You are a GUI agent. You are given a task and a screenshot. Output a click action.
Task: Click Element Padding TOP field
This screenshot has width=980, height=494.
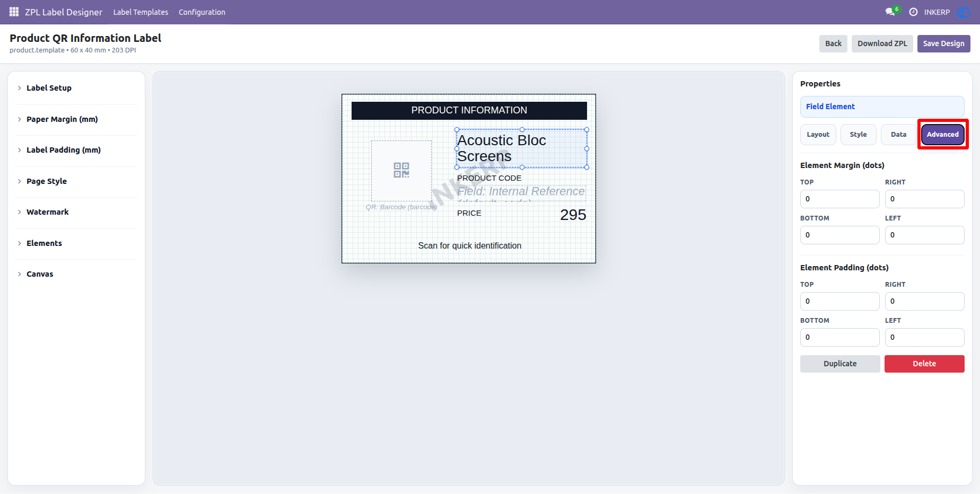coord(839,301)
